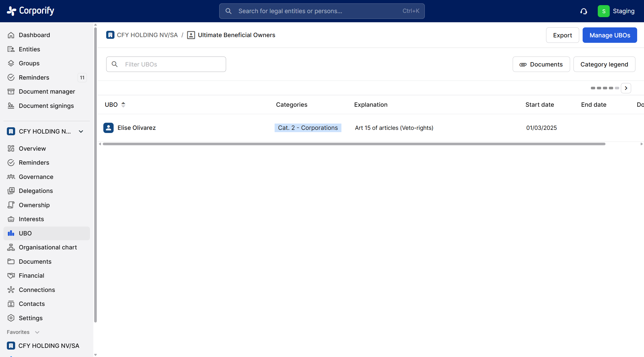Open the Organisational chart page

(x=48, y=247)
